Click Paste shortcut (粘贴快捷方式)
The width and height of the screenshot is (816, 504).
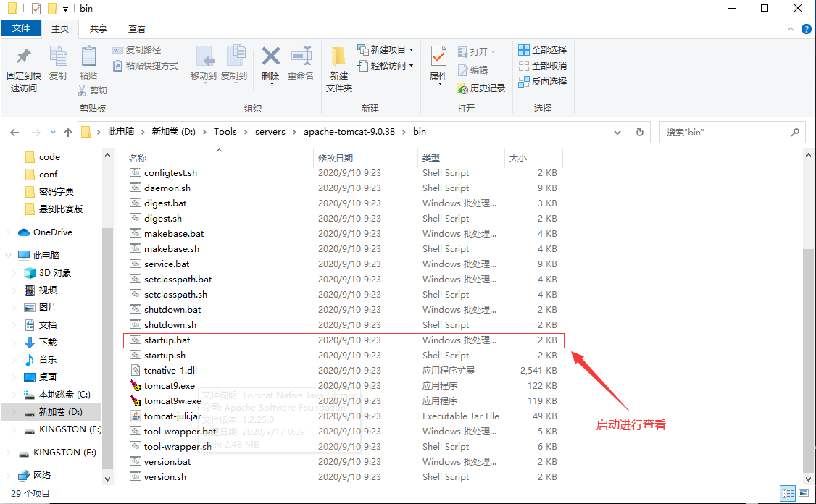coord(145,66)
